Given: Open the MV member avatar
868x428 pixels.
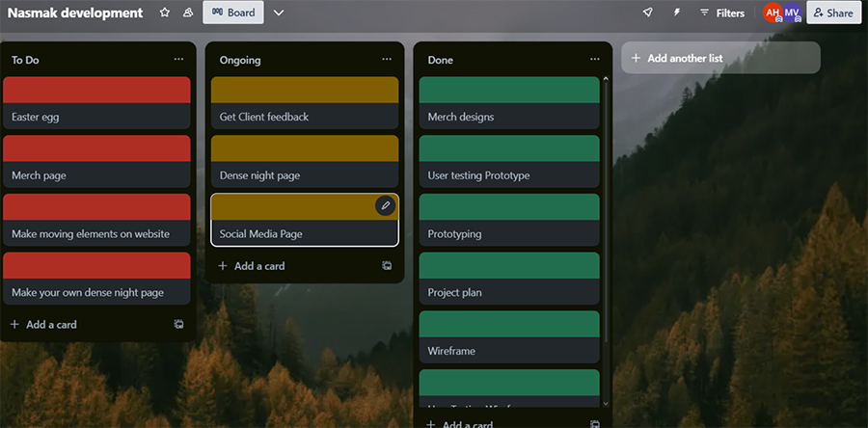Looking at the screenshot, I should click(791, 13).
